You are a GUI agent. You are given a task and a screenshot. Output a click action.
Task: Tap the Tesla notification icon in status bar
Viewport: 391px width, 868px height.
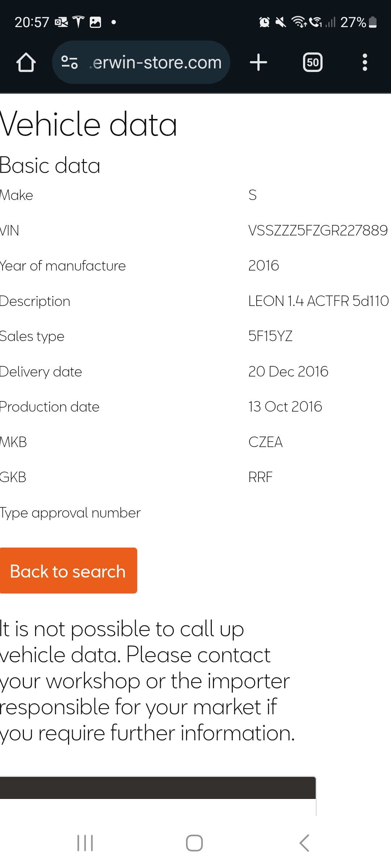(x=78, y=22)
